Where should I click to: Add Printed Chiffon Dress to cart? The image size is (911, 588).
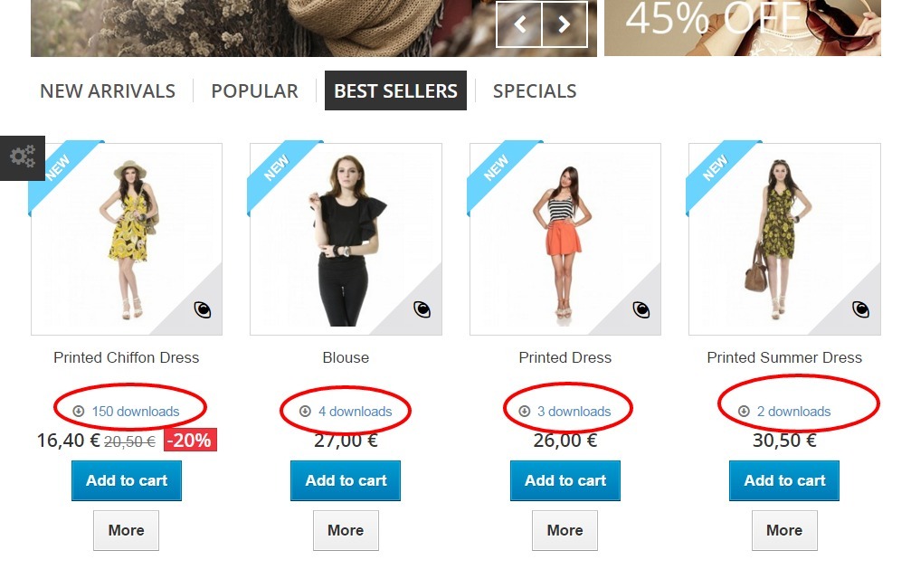click(x=127, y=480)
